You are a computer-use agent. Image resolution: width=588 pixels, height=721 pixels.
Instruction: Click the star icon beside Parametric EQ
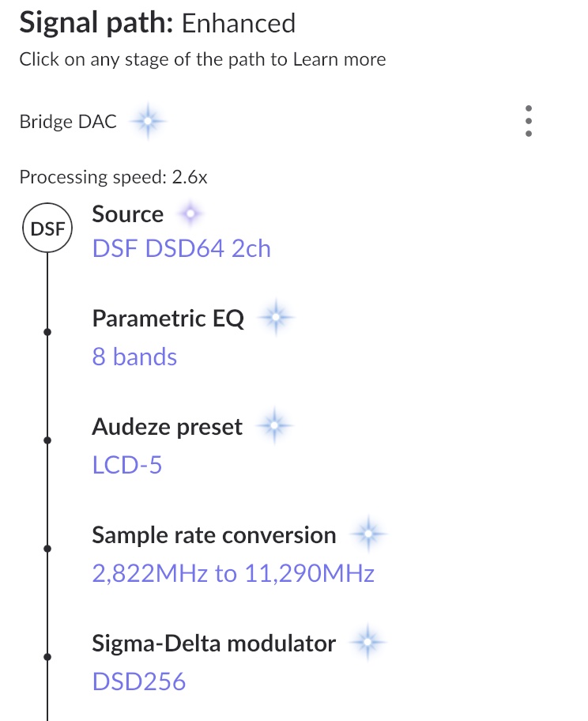click(276, 317)
